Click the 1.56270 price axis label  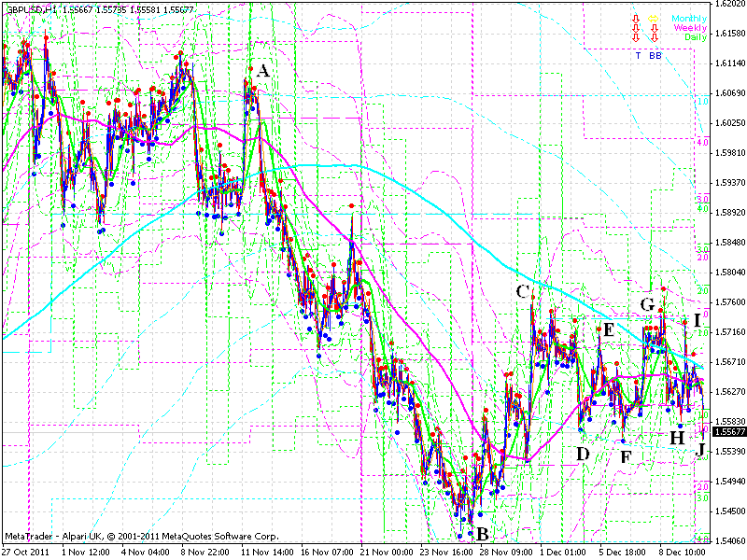[730, 392]
